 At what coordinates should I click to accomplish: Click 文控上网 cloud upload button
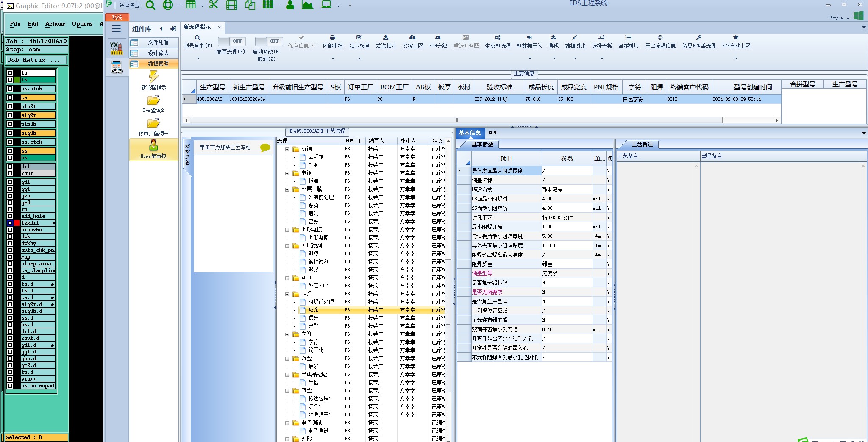click(413, 42)
